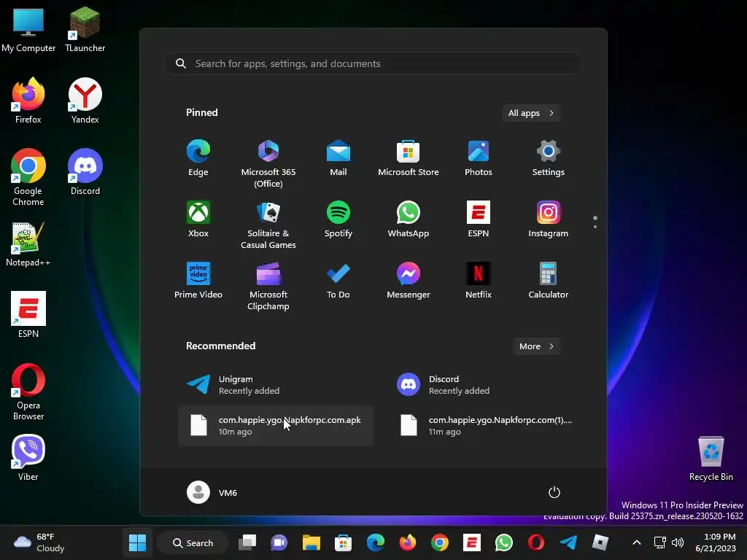Viewport: 747px width, 560px height.
Task: Launch the Xbox app
Action: [198, 219]
